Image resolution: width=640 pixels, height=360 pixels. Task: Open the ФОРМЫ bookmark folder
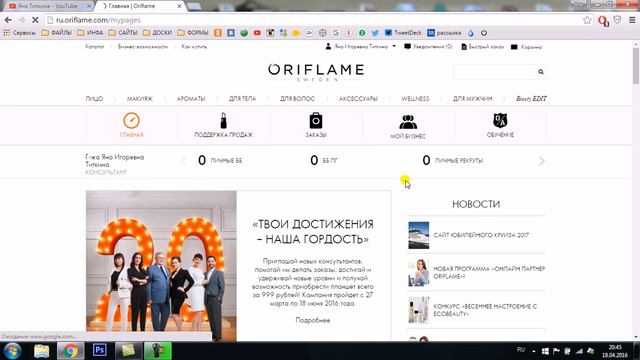click(193, 33)
